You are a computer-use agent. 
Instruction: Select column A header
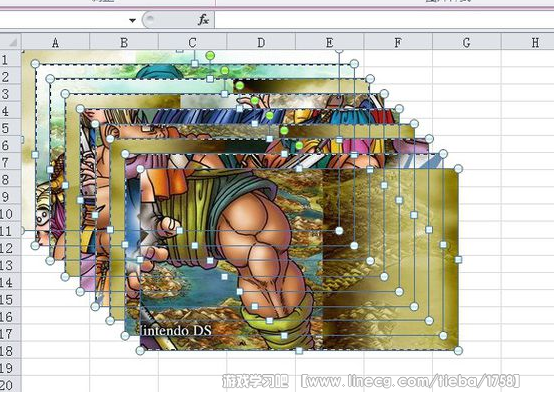[x=55, y=42]
